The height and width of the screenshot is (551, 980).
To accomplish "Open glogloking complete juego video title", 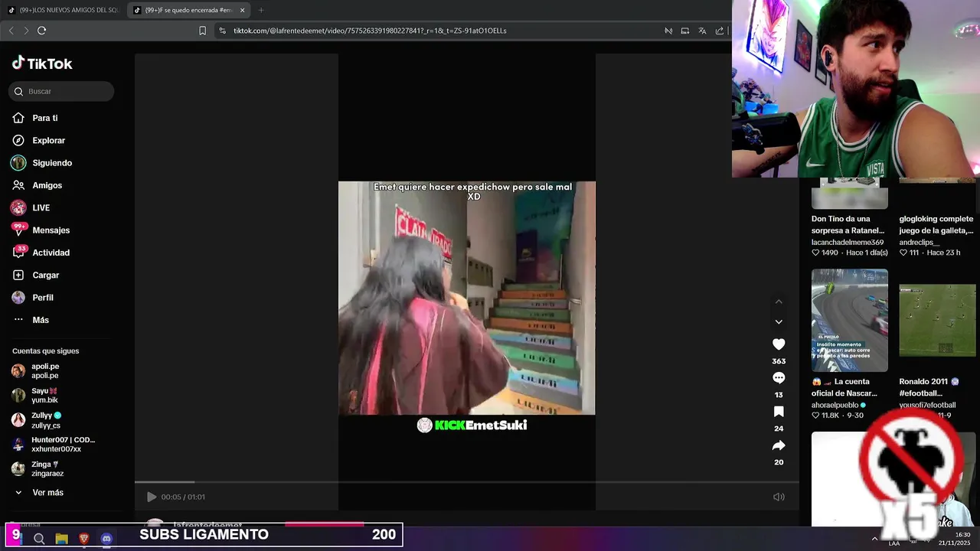I will tap(936, 224).
